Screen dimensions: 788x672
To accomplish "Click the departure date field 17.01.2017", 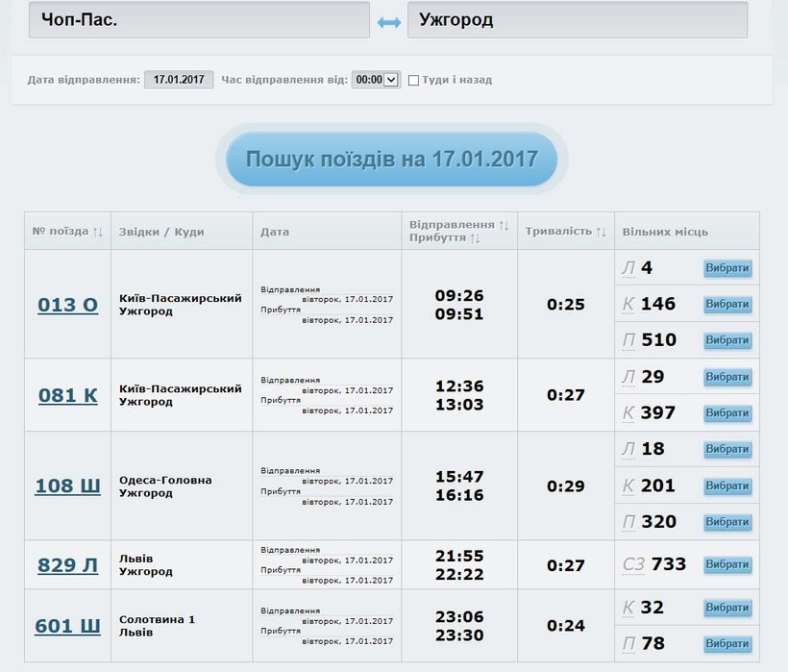I will click(179, 81).
